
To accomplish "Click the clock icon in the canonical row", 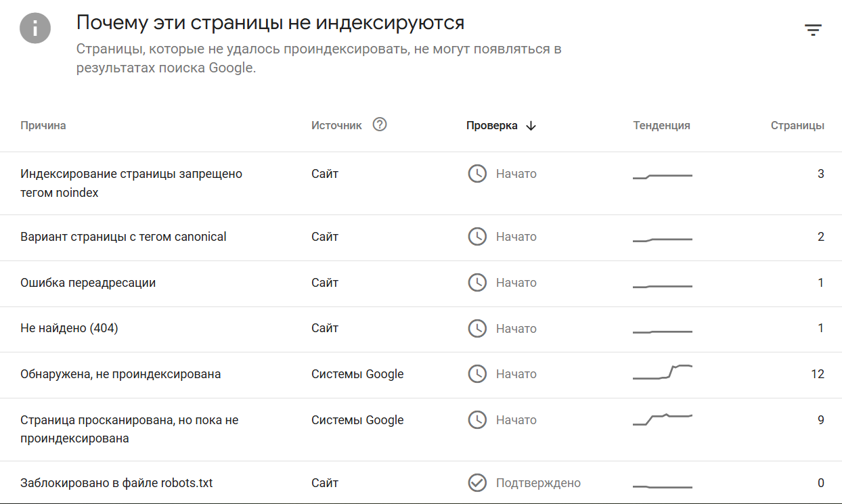I will (x=477, y=237).
